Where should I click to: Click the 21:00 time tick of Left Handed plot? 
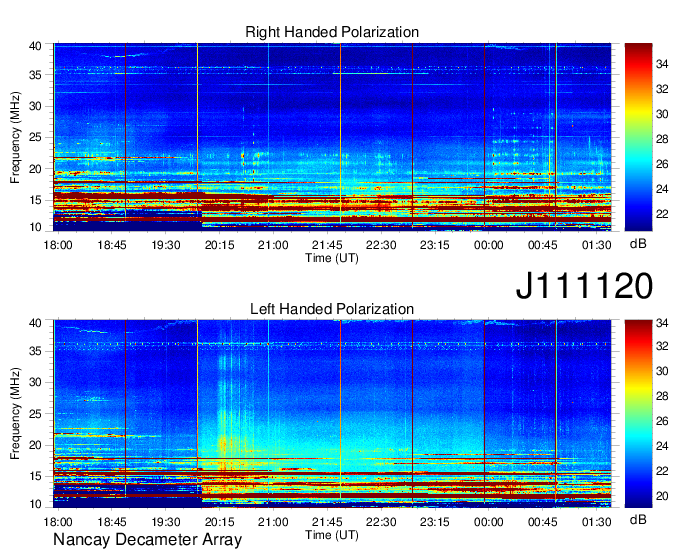click(x=273, y=522)
